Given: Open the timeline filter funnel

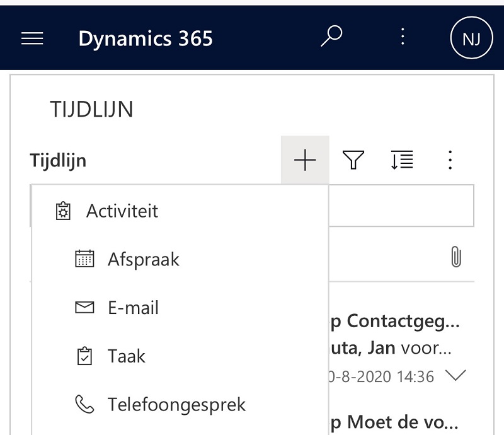Looking at the screenshot, I should 353,161.
